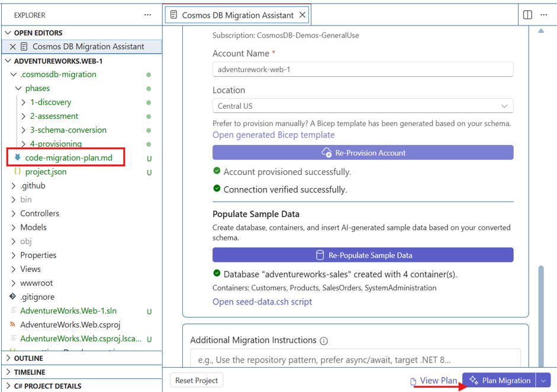Collapse the phases folder
This screenshot has width=557, height=392.
click(19, 88)
